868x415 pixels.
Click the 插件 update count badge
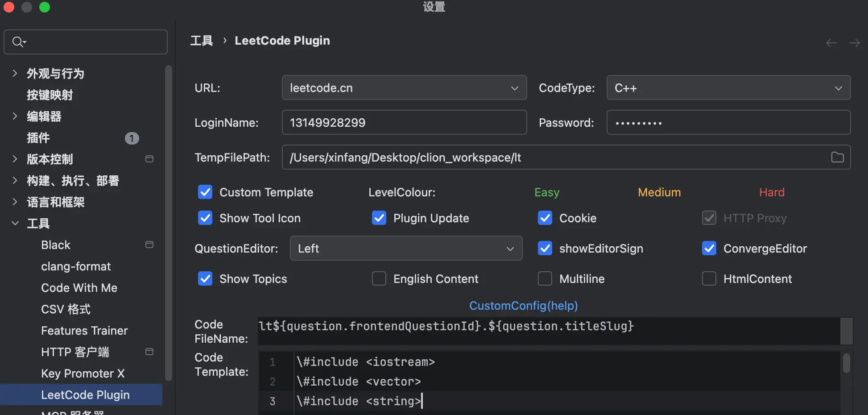pos(132,138)
